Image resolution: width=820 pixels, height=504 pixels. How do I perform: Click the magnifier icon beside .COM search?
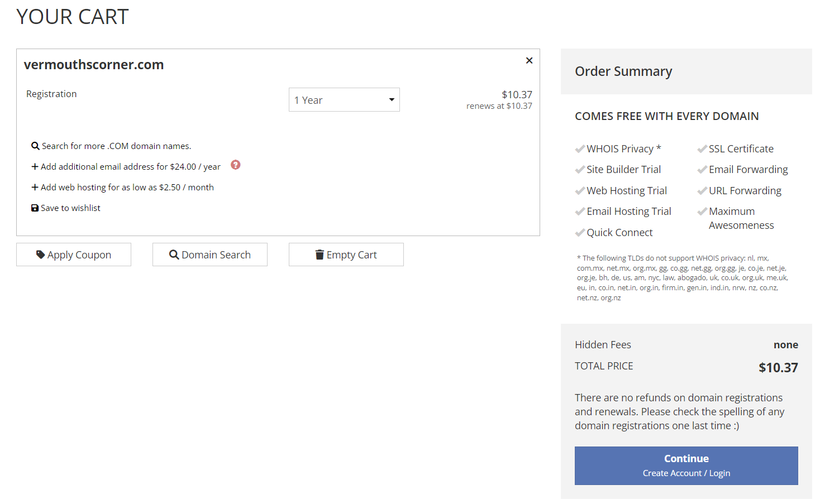(35, 146)
